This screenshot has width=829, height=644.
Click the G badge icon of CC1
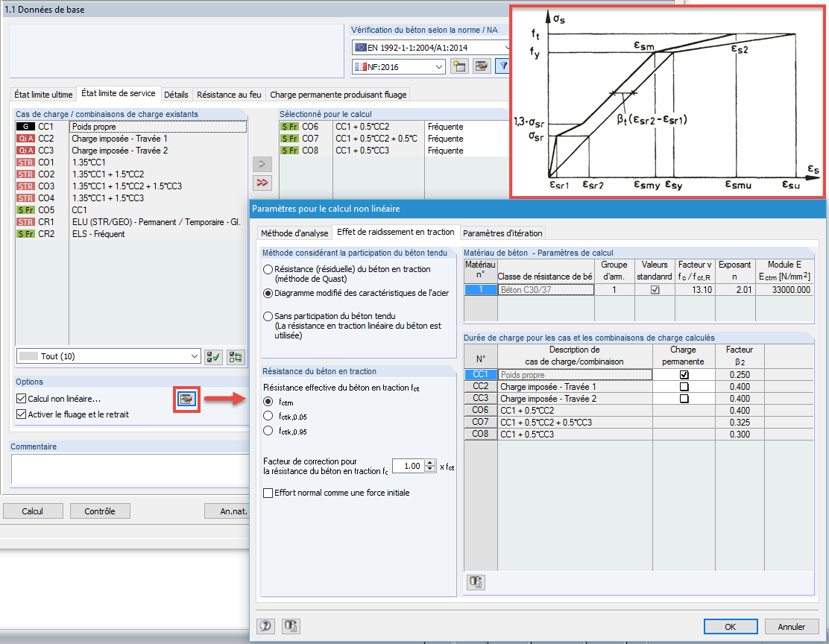coord(25,127)
